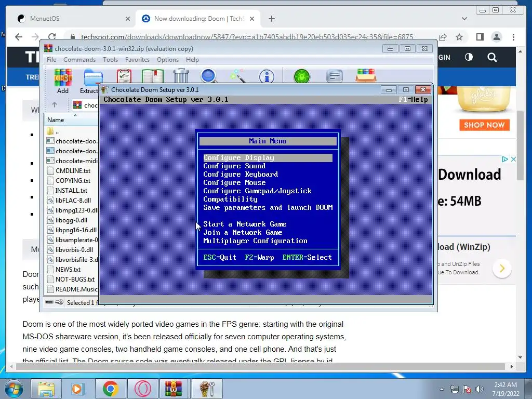
Task: Choose Start a Network Game
Action: tap(245, 224)
